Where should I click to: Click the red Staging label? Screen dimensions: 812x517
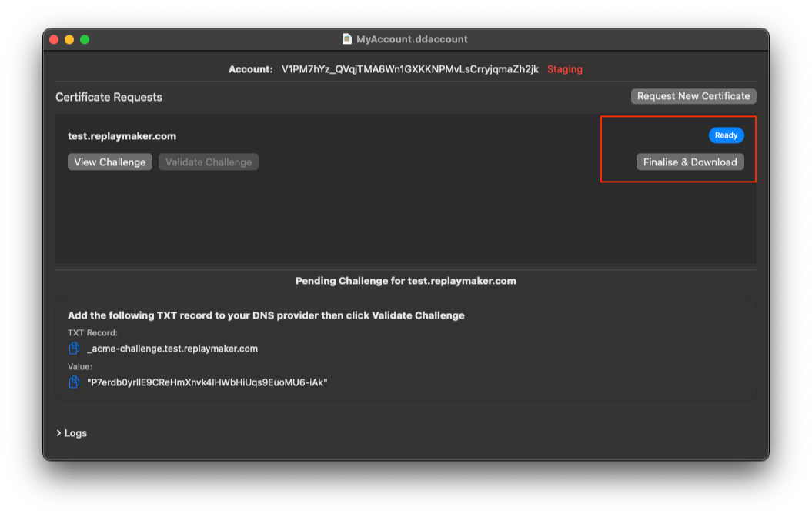[x=565, y=69]
